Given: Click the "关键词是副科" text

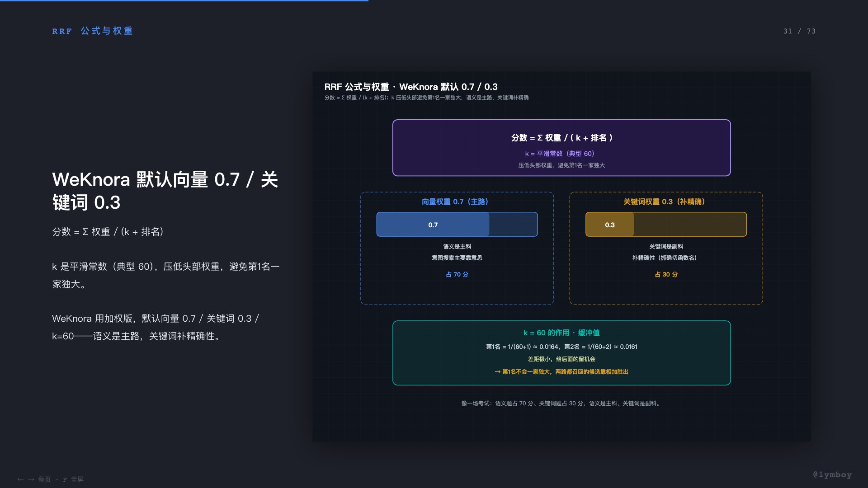Looking at the screenshot, I should (x=666, y=247).
